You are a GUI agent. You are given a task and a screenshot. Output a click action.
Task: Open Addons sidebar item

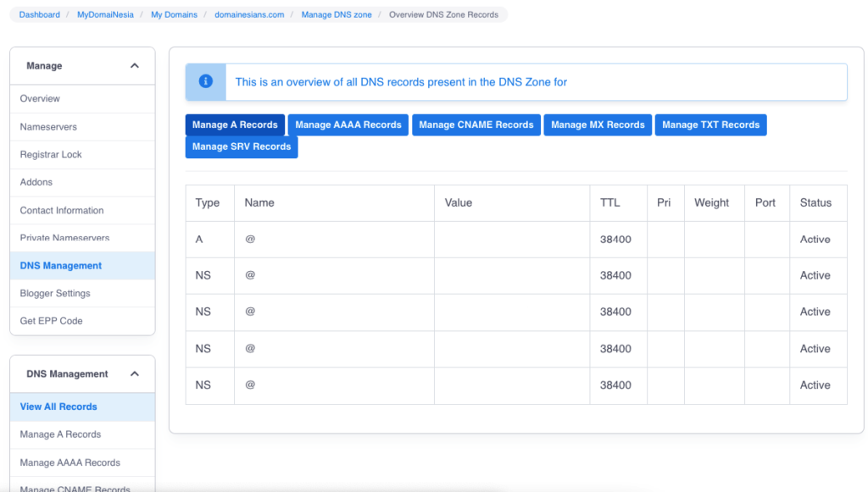pos(82,182)
